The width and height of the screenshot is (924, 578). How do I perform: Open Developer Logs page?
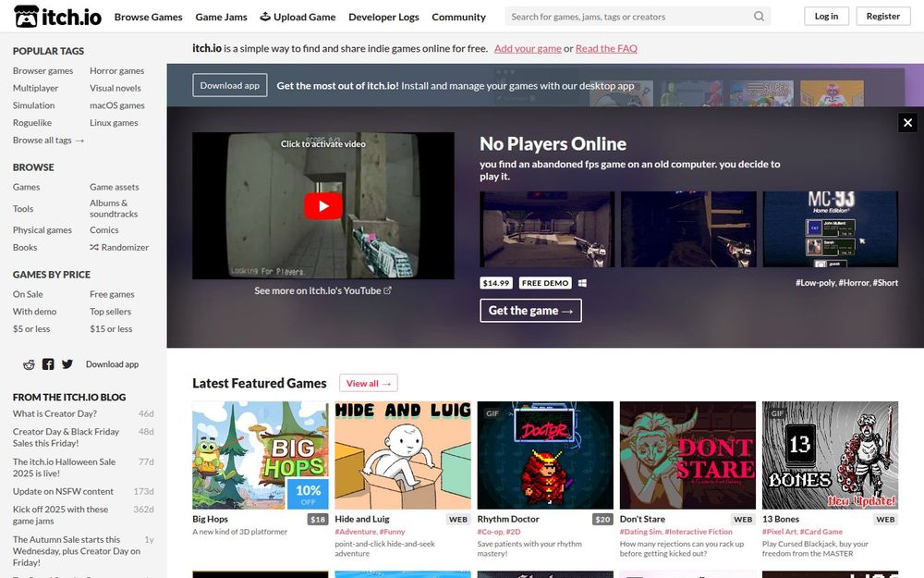click(x=383, y=17)
